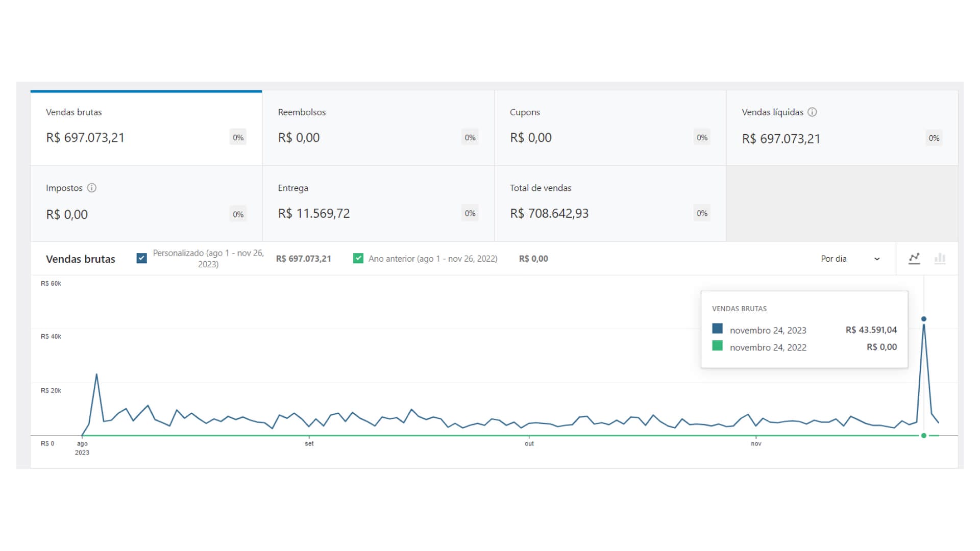Viewport: 980px width, 551px height.
Task: Click the November 24 peak data point
Action: [x=924, y=319]
